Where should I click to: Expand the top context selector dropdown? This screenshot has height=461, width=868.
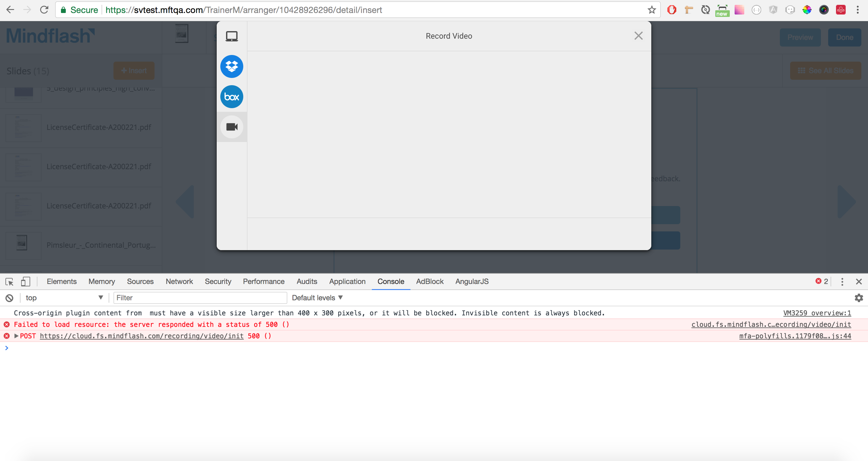click(x=64, y=298)
